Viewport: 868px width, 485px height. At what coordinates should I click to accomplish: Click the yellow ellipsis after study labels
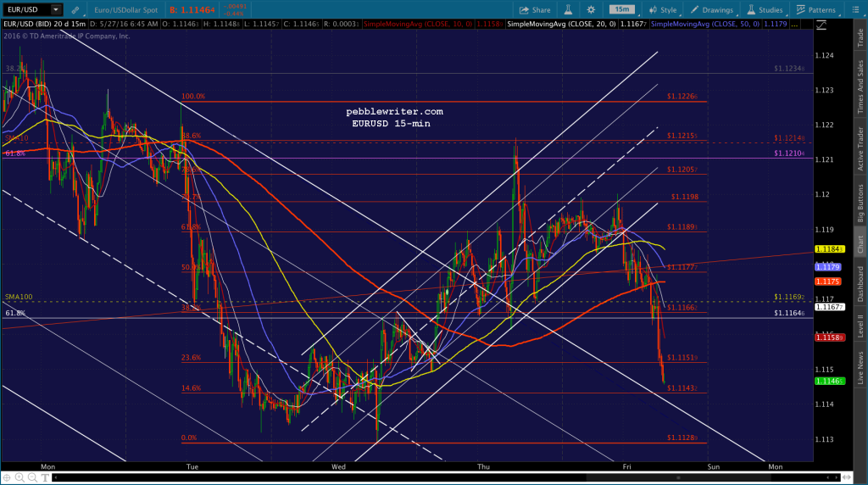coord(795,25)
